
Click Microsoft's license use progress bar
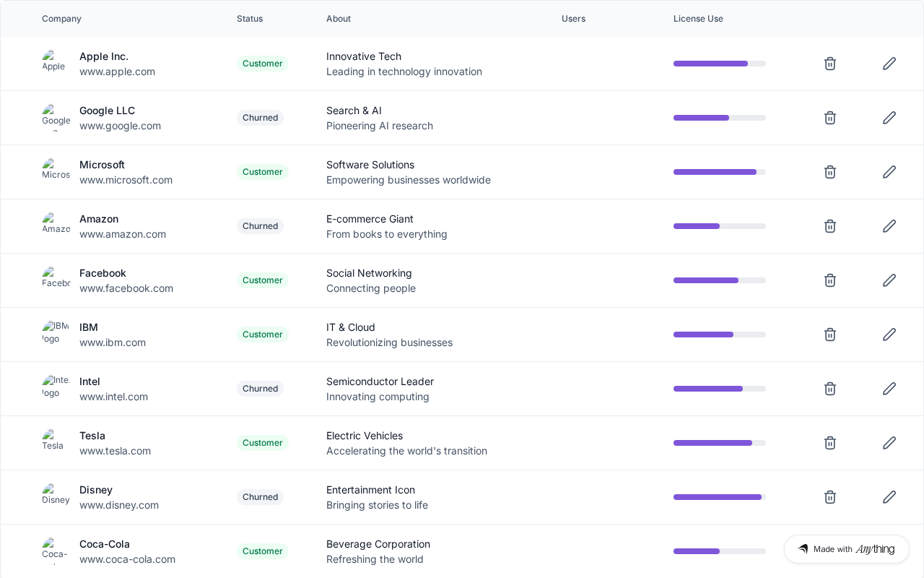[719, 172]
